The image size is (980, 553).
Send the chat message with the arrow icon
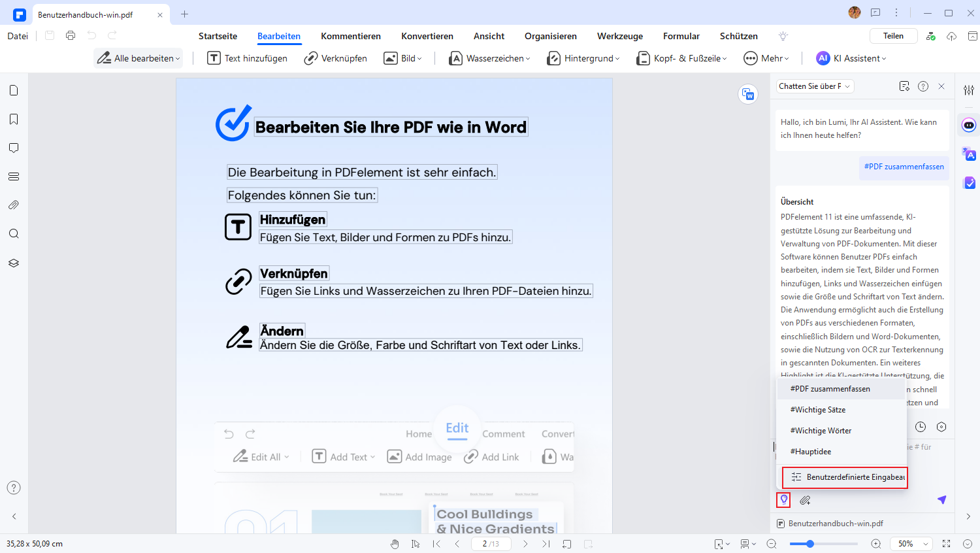click(941, 499)
